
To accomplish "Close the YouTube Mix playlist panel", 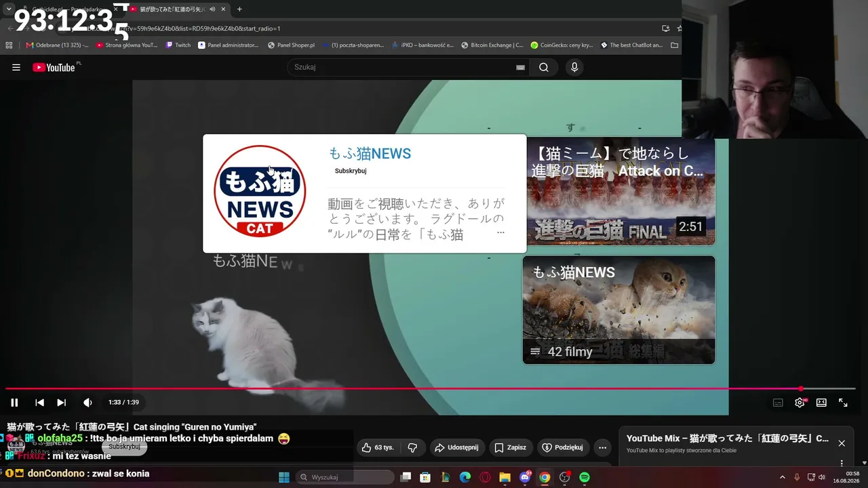I will (842, 443).
